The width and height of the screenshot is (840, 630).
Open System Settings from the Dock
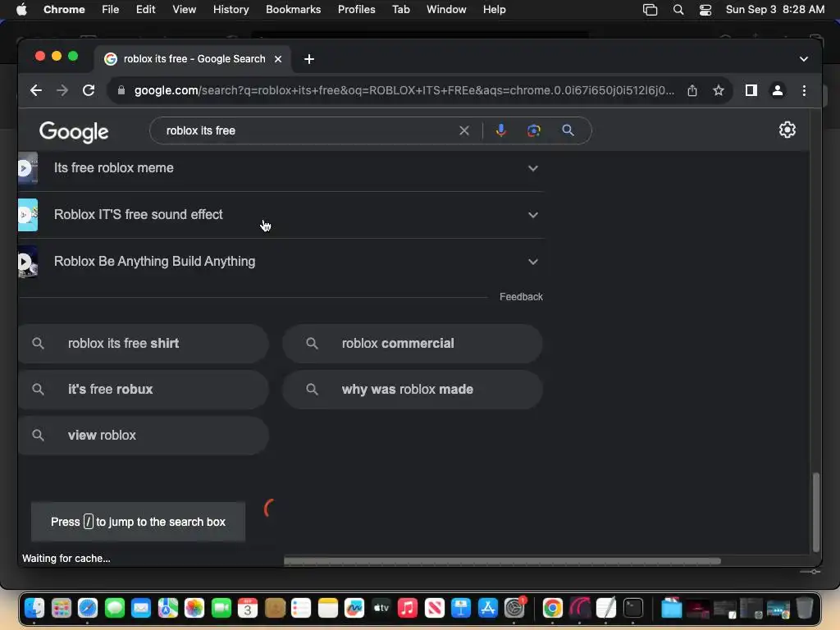click(x=514, y=608)
